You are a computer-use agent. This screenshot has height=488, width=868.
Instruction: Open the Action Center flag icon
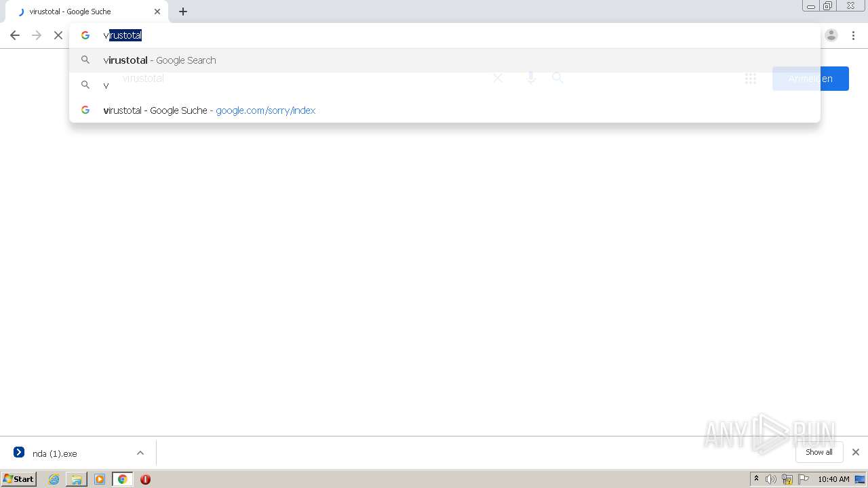coord(804,479)
